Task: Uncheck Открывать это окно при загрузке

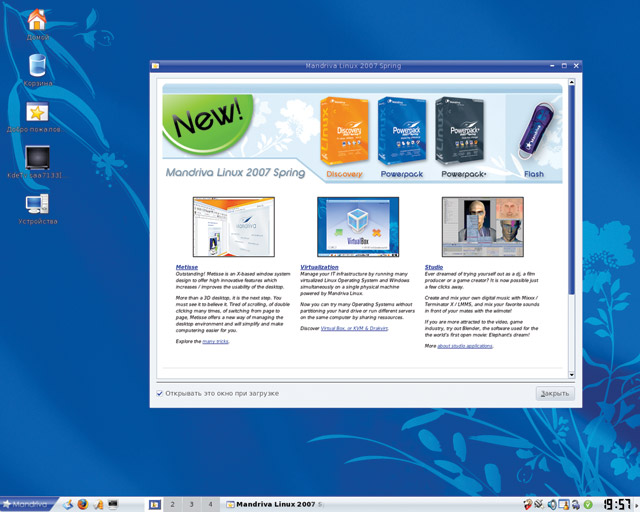Action: [160, 393]
